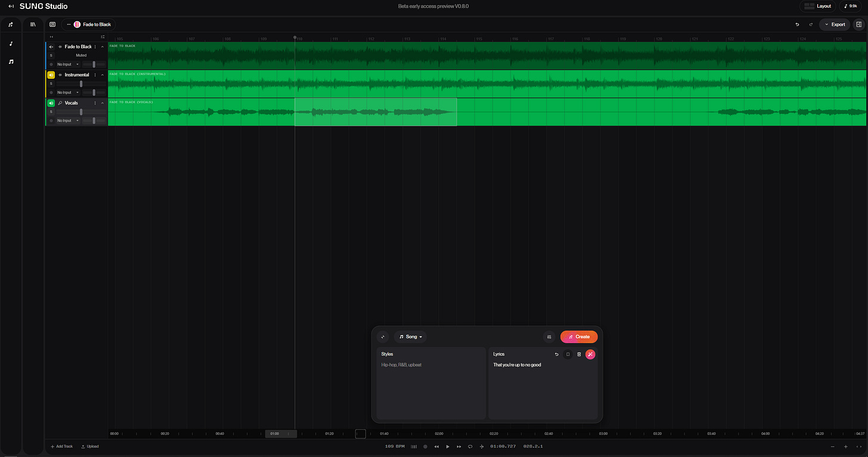Open the library panel icon

point(33,24)
